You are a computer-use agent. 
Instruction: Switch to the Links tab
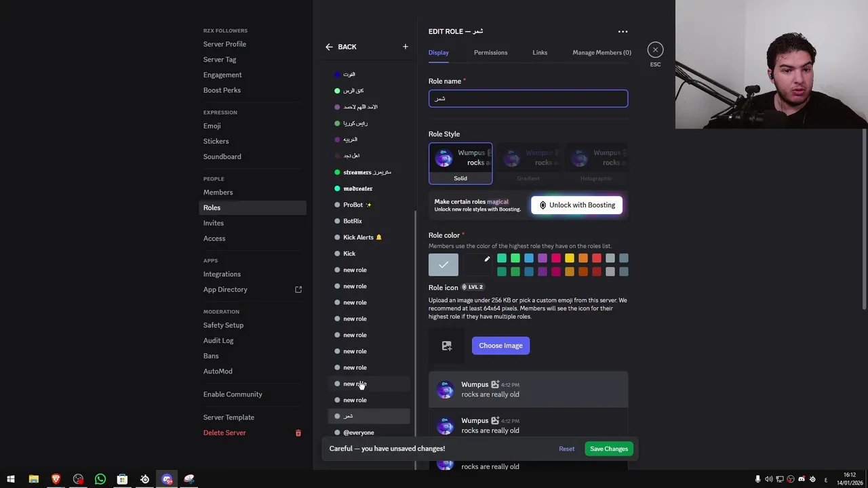[540, 52]
